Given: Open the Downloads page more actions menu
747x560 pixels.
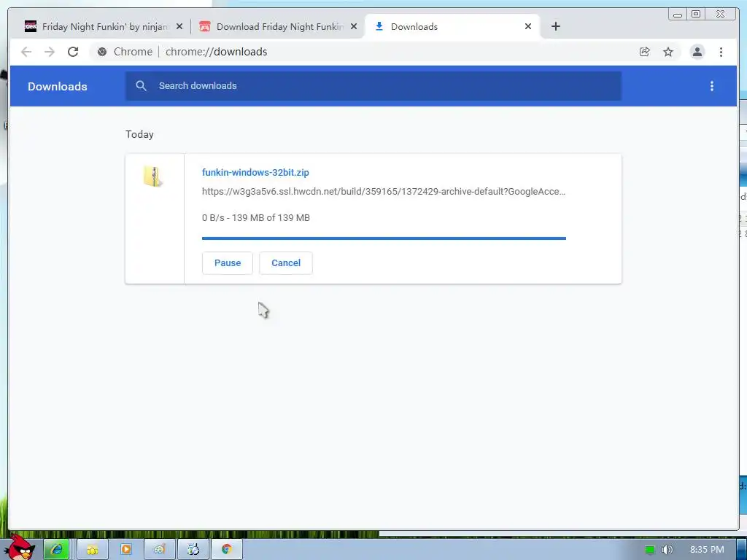Looking at the screenshot, I should point(712,86).
